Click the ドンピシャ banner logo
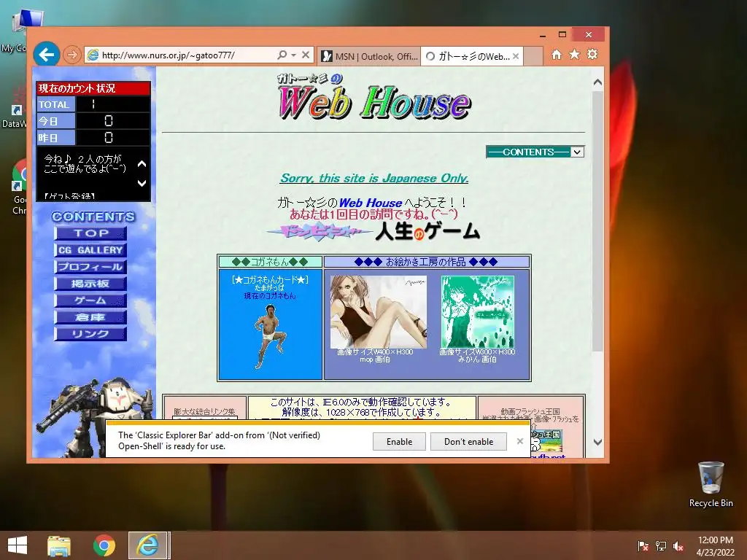 (x=320, y=232)
